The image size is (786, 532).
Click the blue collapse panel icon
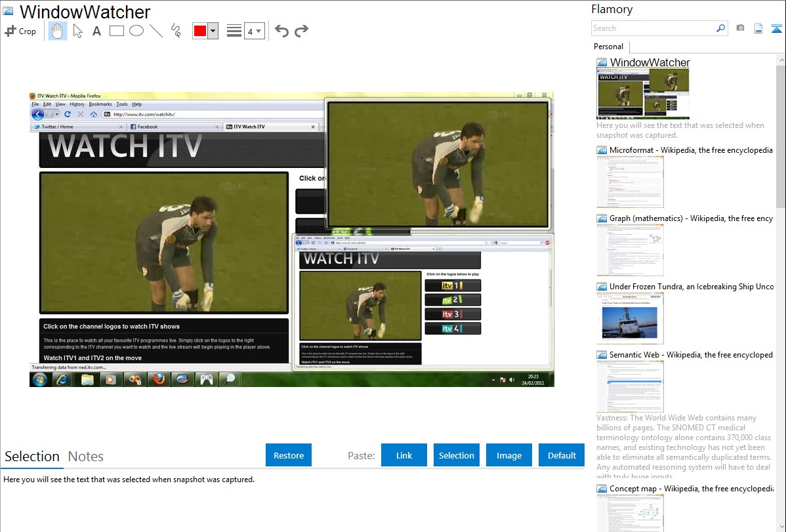(x=776, y=28)
